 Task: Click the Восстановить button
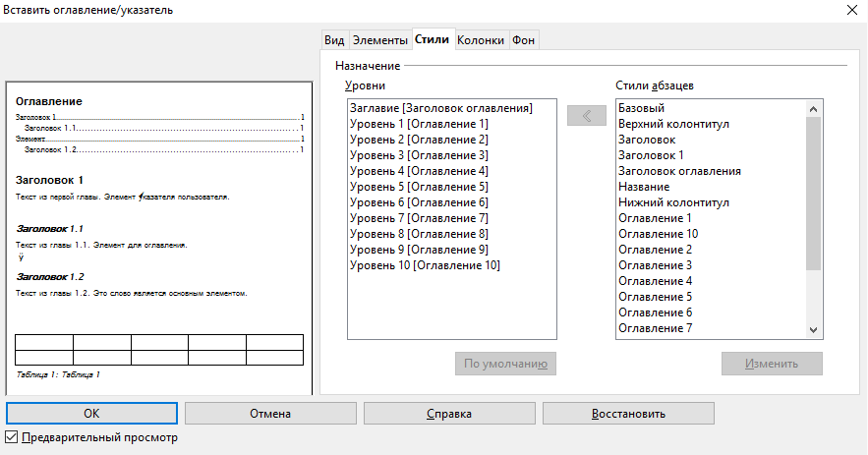click(x=628, y=414)
